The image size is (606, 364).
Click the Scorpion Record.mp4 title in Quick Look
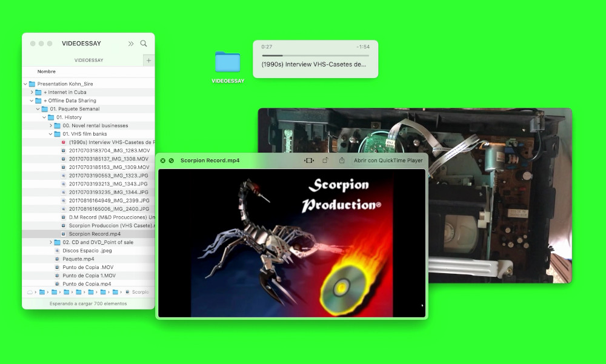coord(210,160)
